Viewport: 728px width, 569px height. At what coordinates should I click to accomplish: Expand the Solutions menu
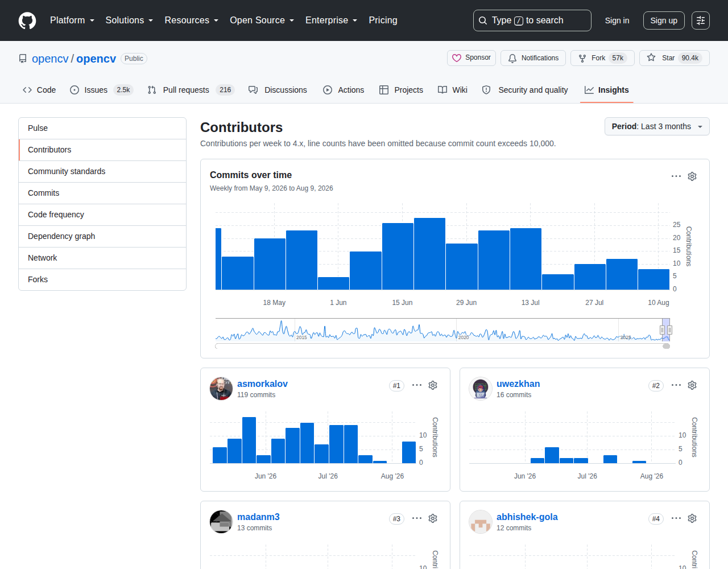coord(130,20)
